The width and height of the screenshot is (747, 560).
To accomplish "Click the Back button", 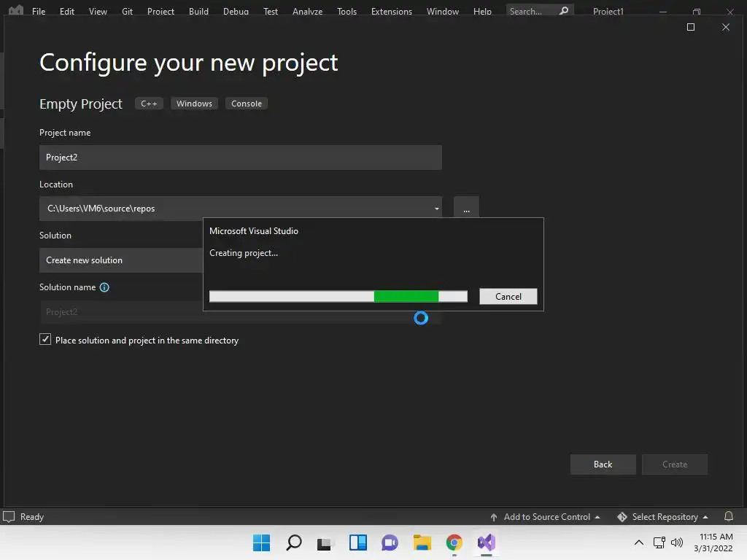I will pos(603,464).
